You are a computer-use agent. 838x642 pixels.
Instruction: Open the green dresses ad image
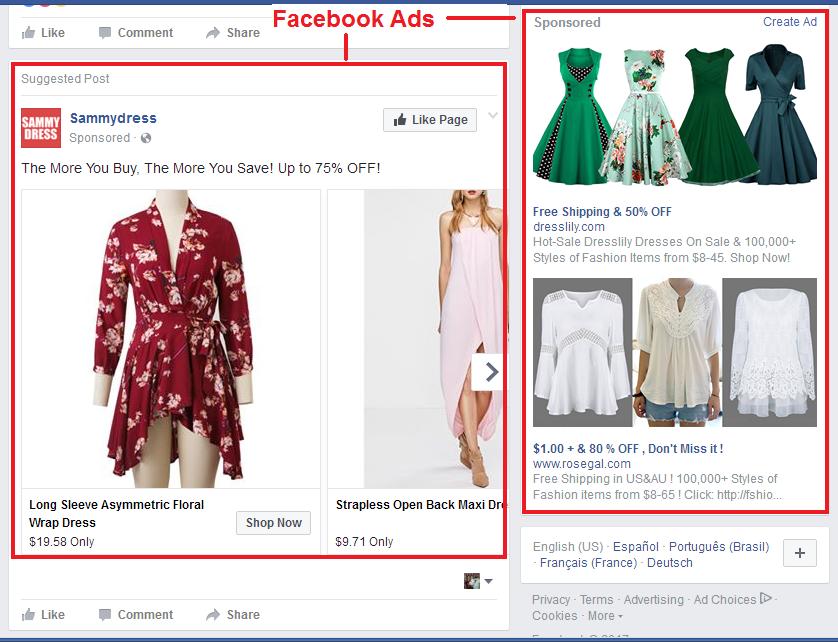(x=675, y=115)
